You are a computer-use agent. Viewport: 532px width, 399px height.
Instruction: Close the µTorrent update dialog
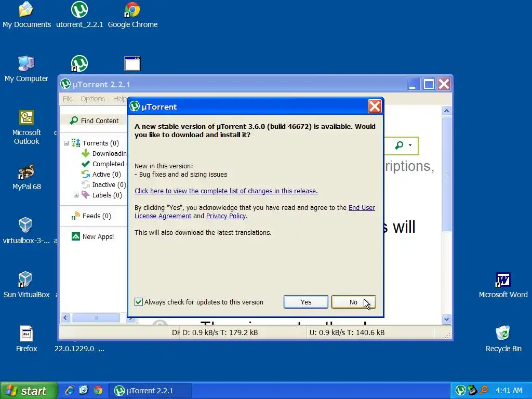(x=375, y=107)
